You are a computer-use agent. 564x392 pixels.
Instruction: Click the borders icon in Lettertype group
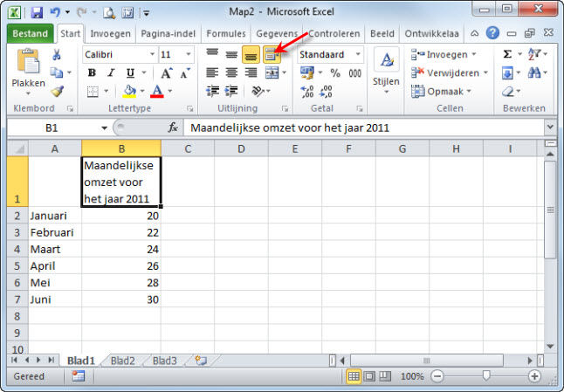pos(93,92)
